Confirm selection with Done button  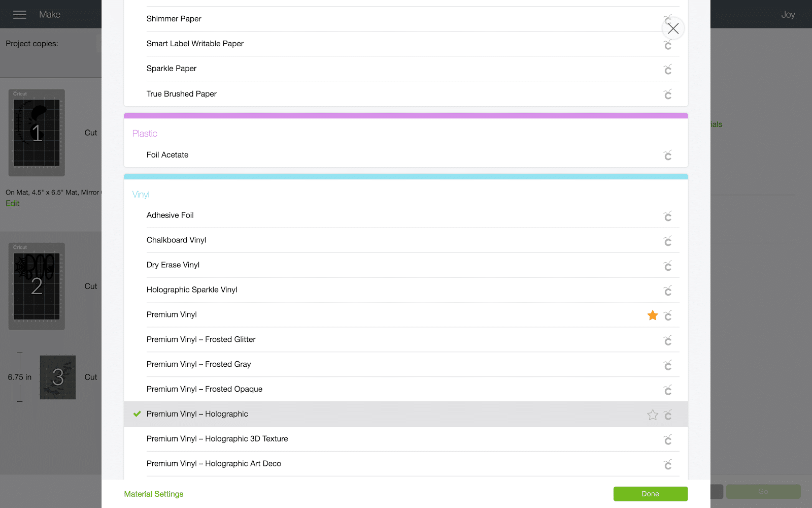pos(651,494)
